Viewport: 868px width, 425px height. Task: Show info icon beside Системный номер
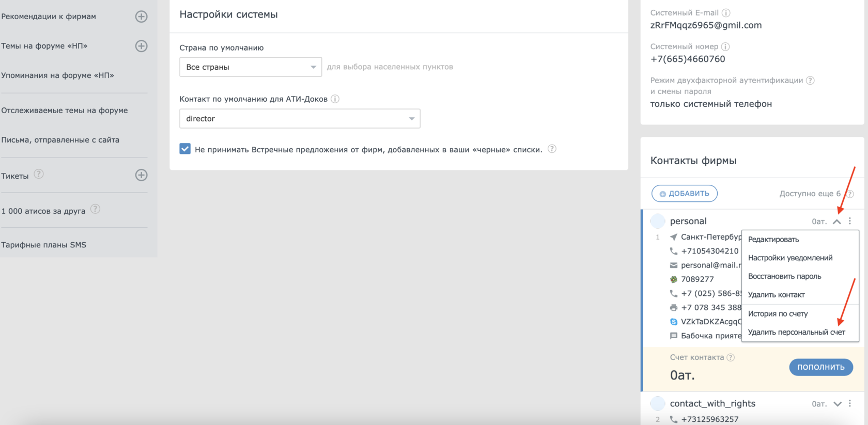point(725,46)
